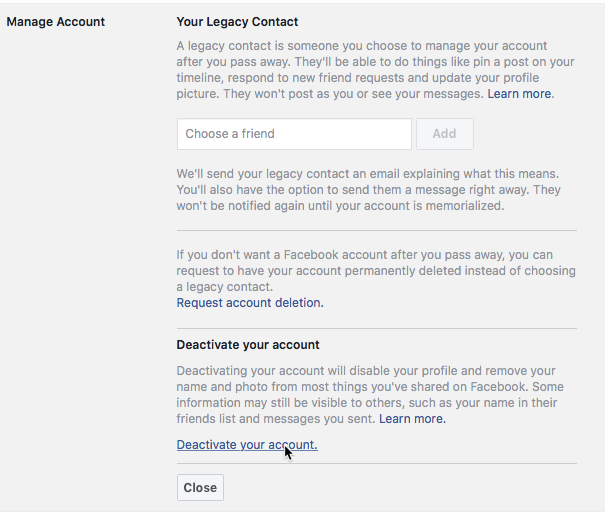Click the divider line above the Close button
605x515 pixels.
point(377,463)
